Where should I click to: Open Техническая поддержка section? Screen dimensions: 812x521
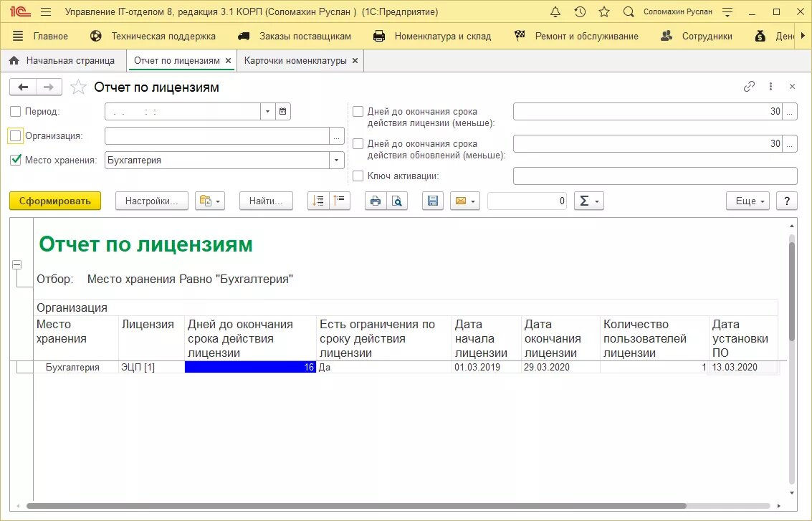click(x=163, y=37)
